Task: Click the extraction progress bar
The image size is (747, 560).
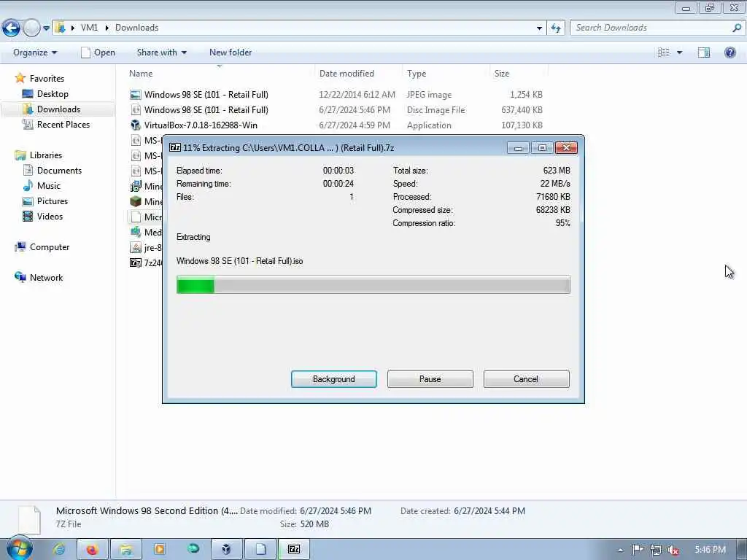Action: pyautogui.click(x=373, y=285)
